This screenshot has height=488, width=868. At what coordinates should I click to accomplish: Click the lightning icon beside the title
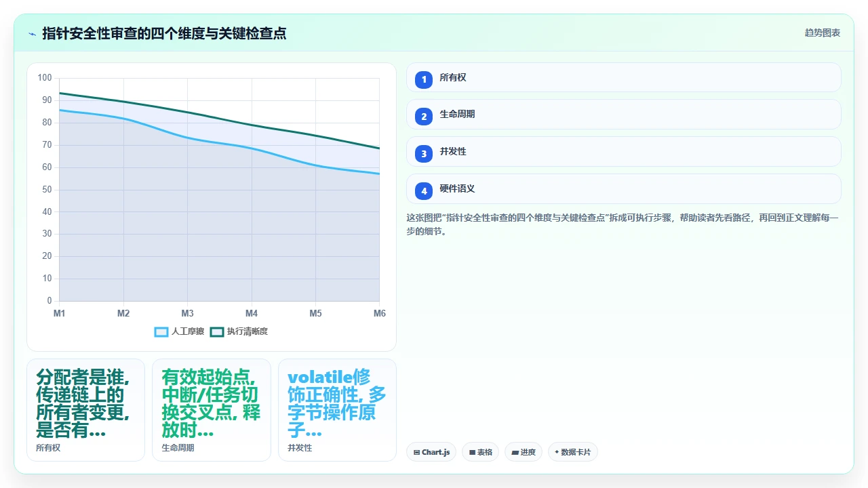coord(32,33)
